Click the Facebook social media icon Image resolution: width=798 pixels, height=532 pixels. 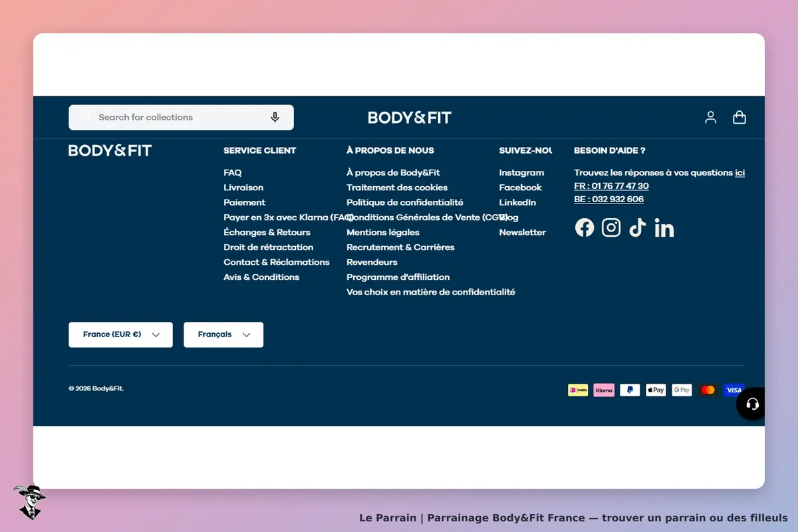[x=585, y=228]
